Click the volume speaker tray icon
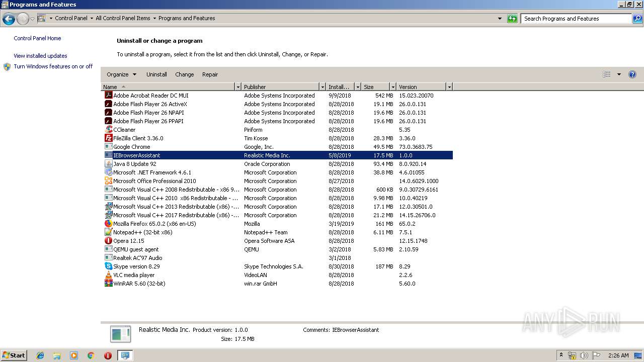The height and width of the screenshot is (362, 644). pyautogui.click(x=584, y=355)
